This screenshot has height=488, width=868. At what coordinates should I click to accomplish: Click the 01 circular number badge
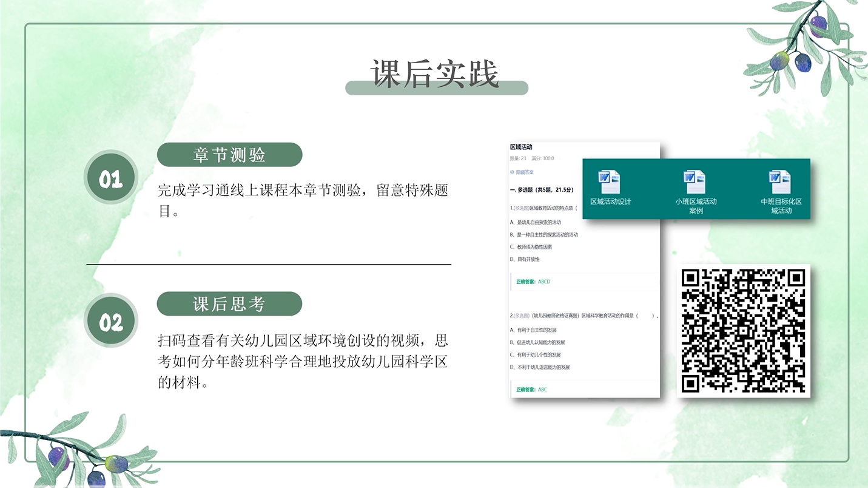(x=110, y=177)
